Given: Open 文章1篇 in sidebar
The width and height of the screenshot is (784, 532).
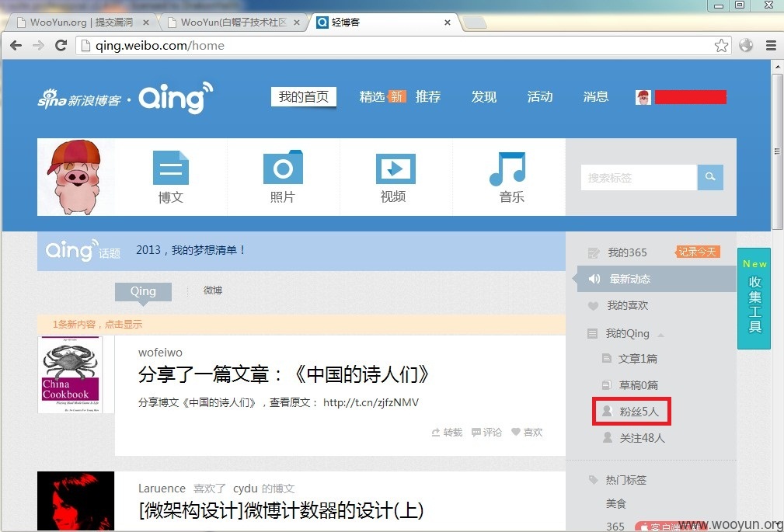Looking at the screenshot, I should 637,359.
